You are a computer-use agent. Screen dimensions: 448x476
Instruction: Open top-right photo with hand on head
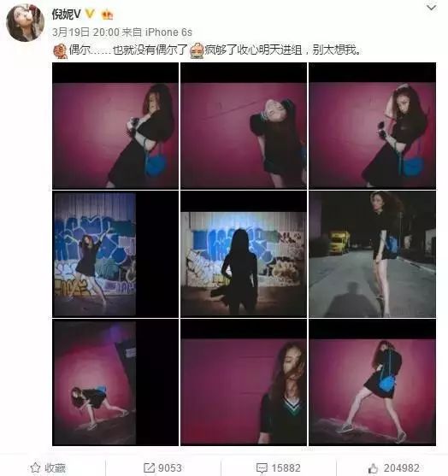coord(373,126)
